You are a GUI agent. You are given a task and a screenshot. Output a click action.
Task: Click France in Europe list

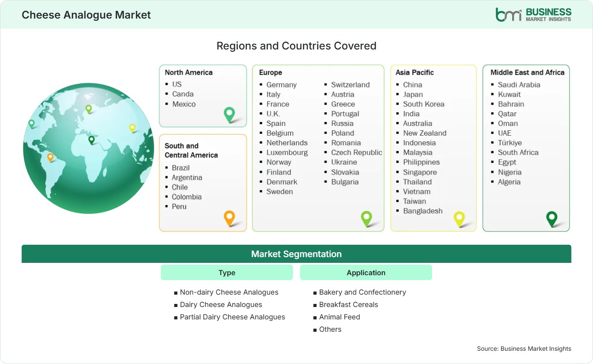277,104
